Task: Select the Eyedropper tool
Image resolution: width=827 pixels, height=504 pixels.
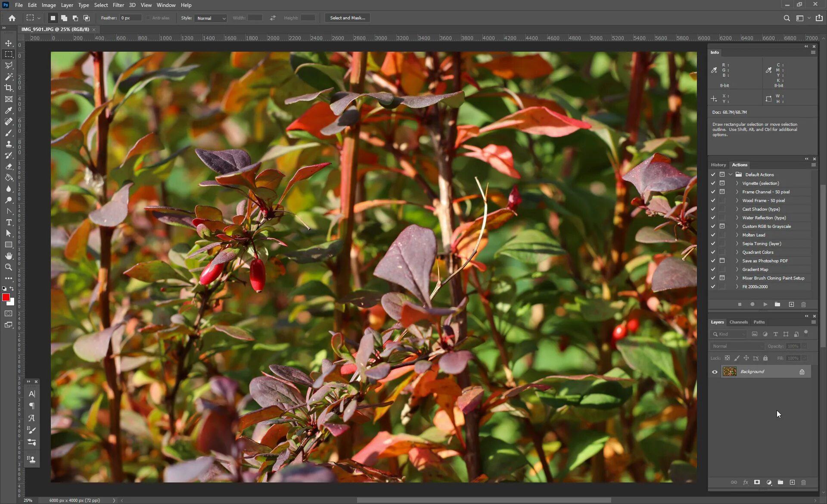Action: point(9,110)
